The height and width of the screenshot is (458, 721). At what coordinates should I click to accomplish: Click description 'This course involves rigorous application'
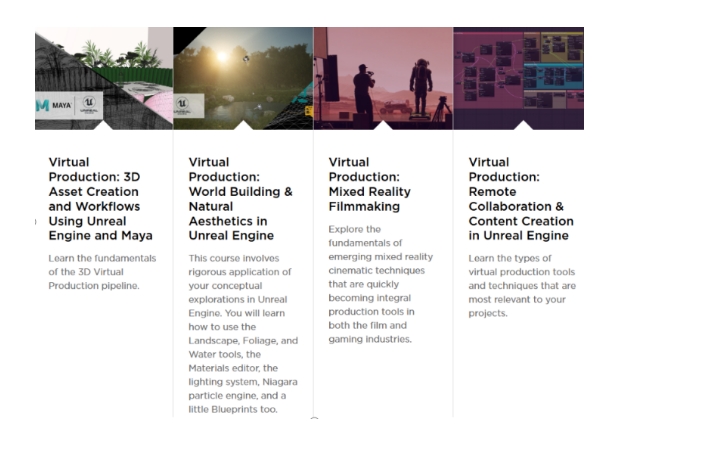point(243,333)
